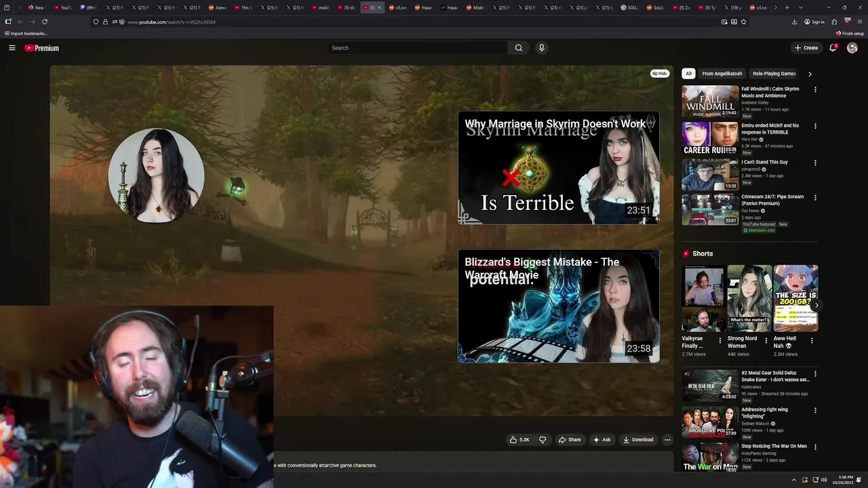Click the Create button
Viewport: 868px width, 488px height.
point(806,48)
